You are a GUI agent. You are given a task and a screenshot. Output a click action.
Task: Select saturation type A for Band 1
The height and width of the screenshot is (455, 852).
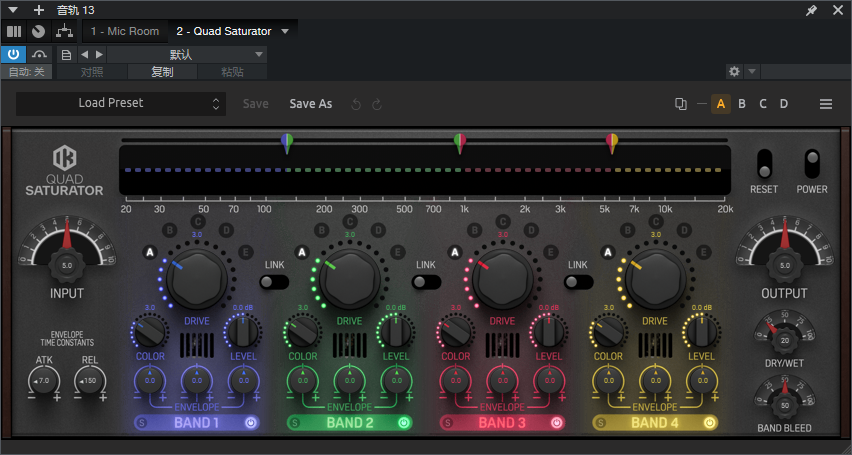[150, 252]
